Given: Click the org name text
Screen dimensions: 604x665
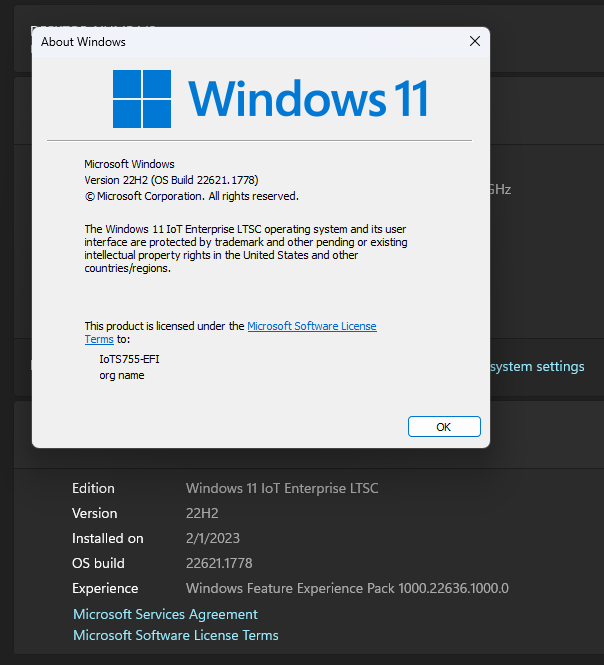Looking at the screenshot, I should [122, 375].
